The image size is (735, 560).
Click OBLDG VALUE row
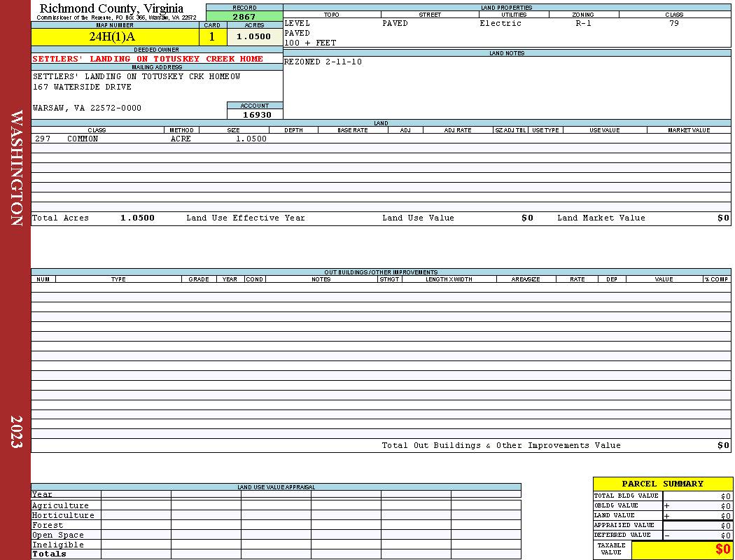click(x=662, y=505)
